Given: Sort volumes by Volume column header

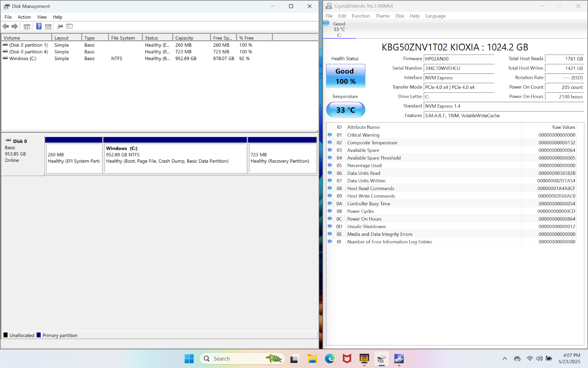Looking at the screenshot, I should tap(26, 38).
